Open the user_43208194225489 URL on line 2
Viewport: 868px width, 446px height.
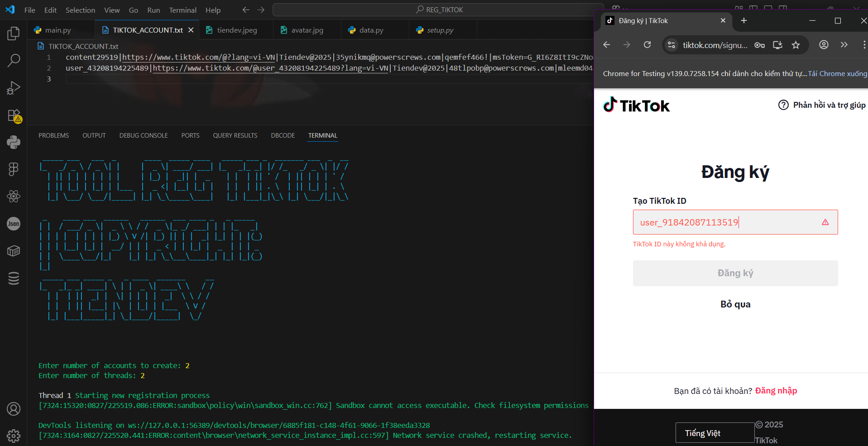(271, 68)
